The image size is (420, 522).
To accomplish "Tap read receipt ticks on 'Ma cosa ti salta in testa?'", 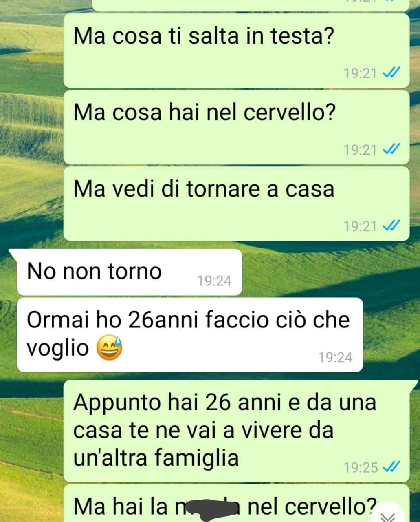I will (x=392, y=73).
